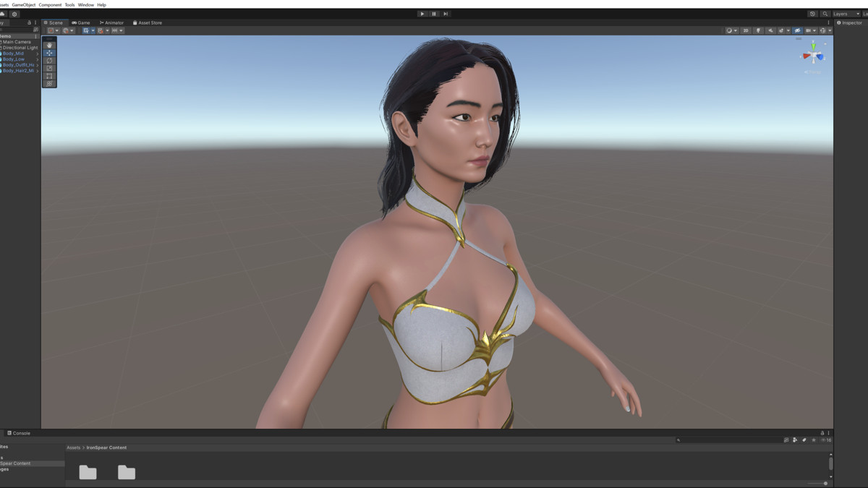Select Body_Mid object in hierarchy
Image resolution: width=868 pixels, height=488 pixels.
click(13, 53)
